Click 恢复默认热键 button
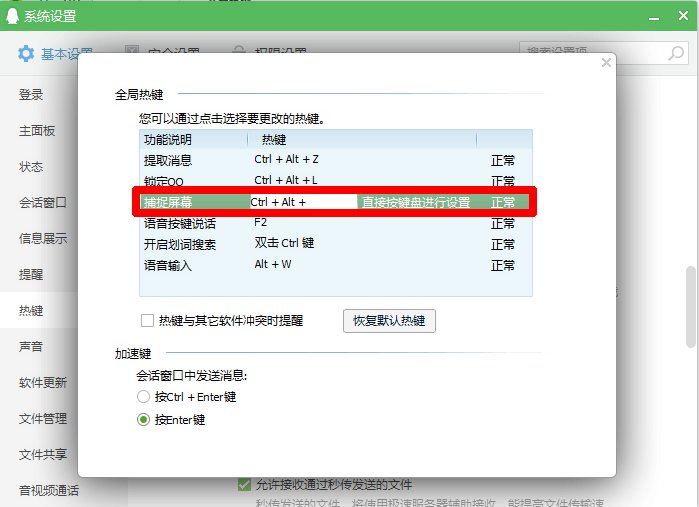This screenshot has height=507, width=699. pyautogui.click(x=389, y=321)
